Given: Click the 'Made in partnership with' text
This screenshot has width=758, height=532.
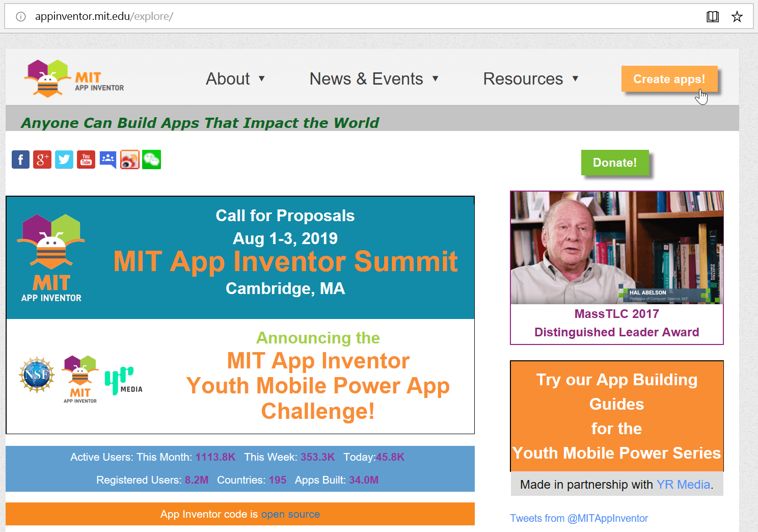Looking at the screenshot, I should 586,485.
